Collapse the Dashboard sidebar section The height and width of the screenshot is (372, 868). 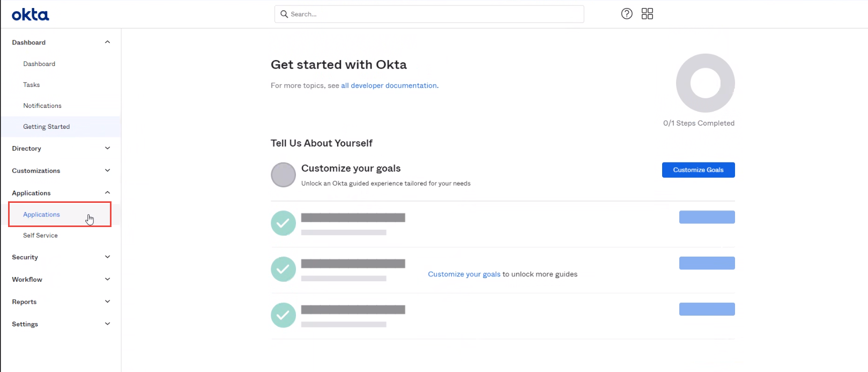(107, 42)
